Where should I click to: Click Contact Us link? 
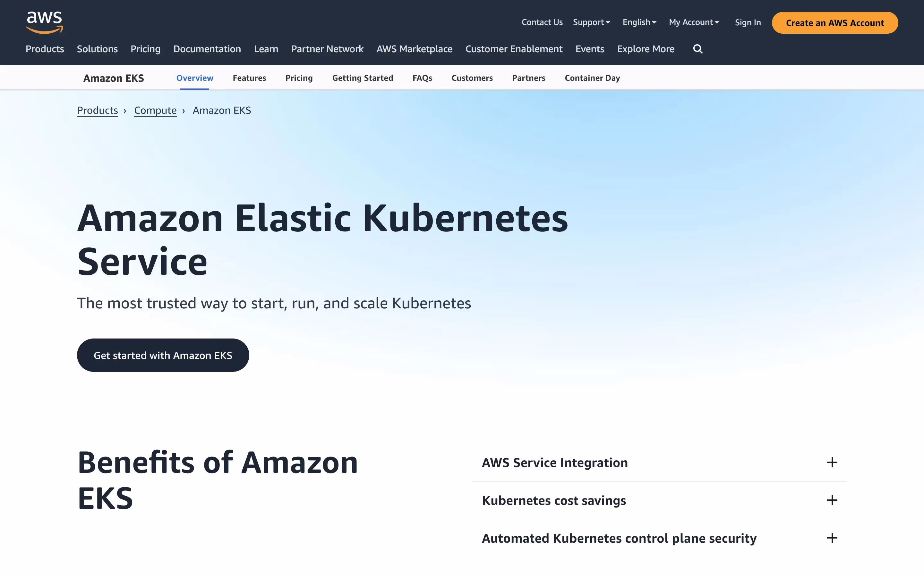coord(542,22)
